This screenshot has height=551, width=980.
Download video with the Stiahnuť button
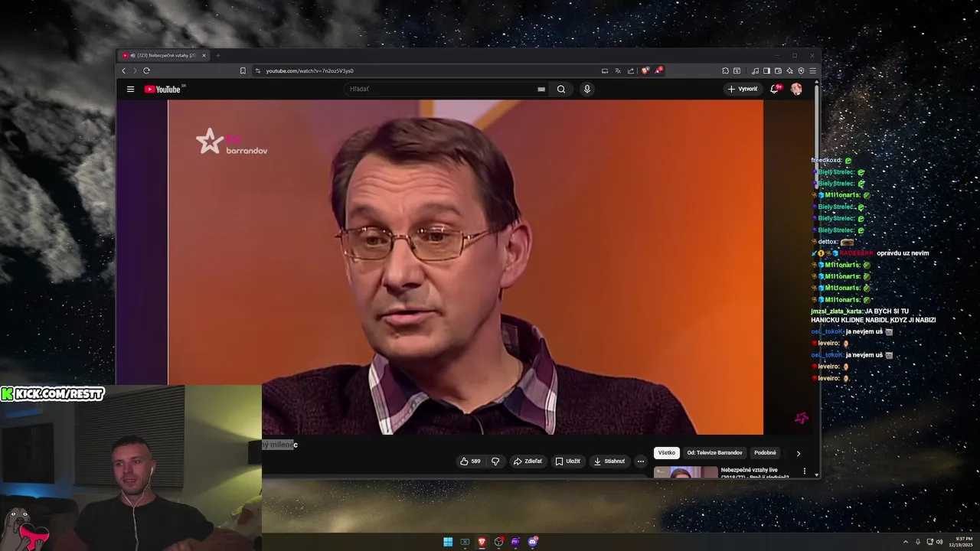(609, 461)
